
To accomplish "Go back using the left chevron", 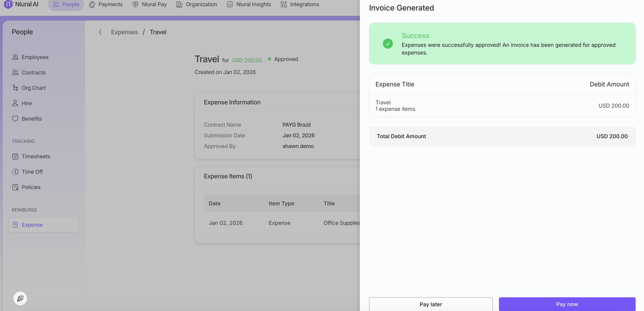I will point(100,32).
